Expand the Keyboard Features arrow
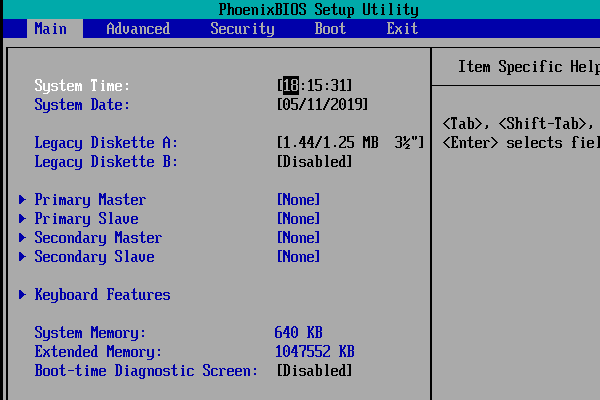Screen dimensions: 600x400 pyautogui.click(x=23, y=295)
